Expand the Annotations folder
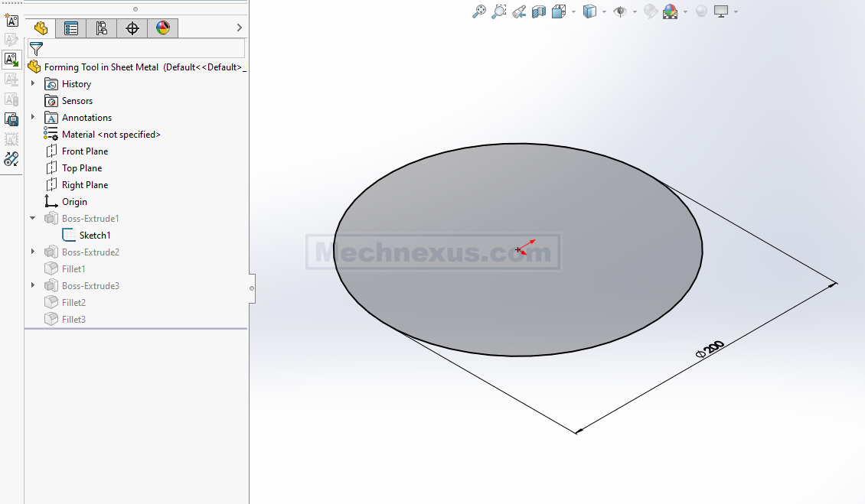 [x=33, y=118]
